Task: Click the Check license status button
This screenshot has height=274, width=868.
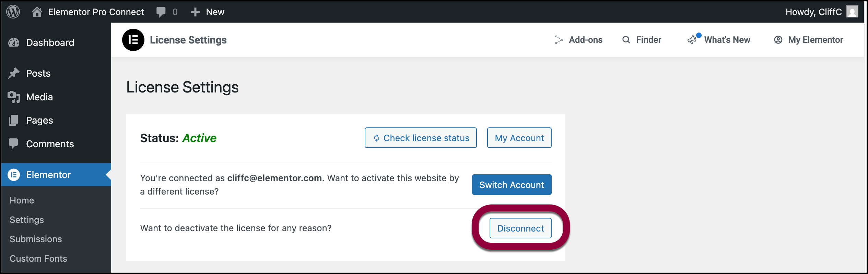Action: [421, 138]
